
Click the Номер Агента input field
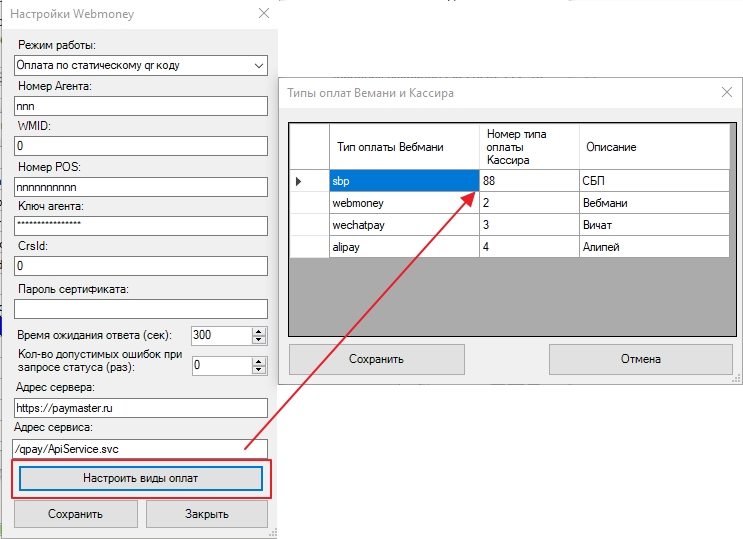coord(140,106)
